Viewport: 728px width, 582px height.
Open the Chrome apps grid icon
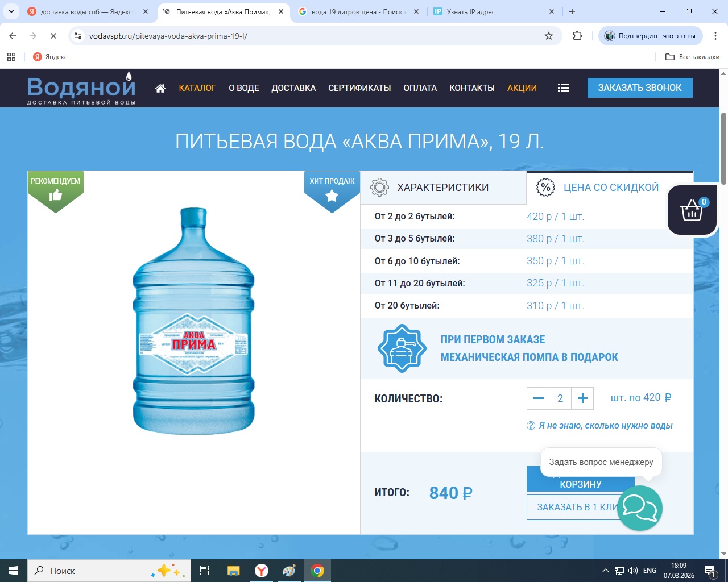tap(11, 57)
